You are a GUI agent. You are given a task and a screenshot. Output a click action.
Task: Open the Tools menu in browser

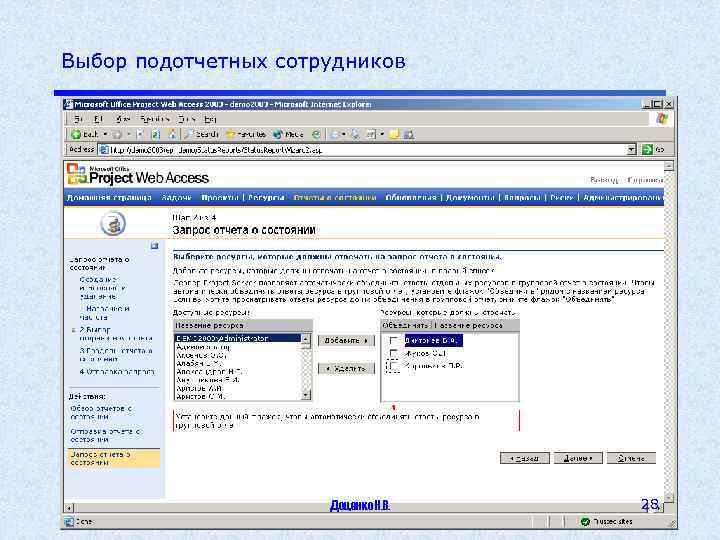(x=187, y=119)
